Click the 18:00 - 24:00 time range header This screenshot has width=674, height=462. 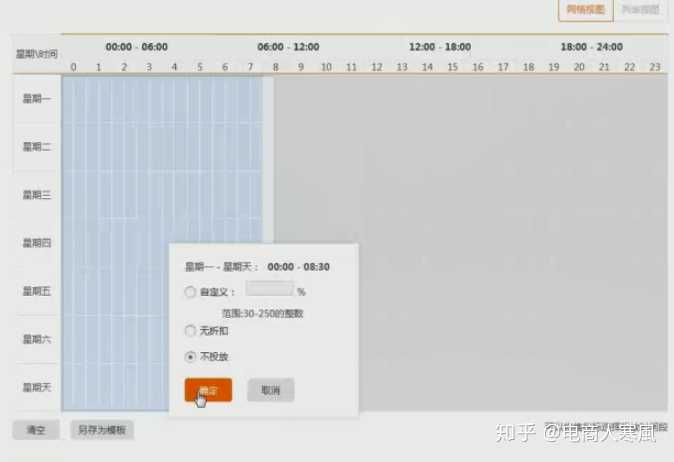coord(591,47)
